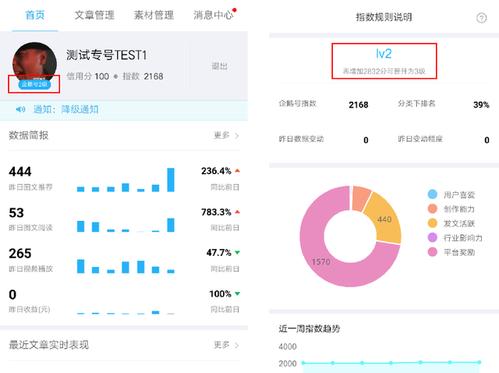Screen dimensions: 499x373
Task: Tap the first bar in 昨日视频播放 chart
Action: click(x=81, y=266)
